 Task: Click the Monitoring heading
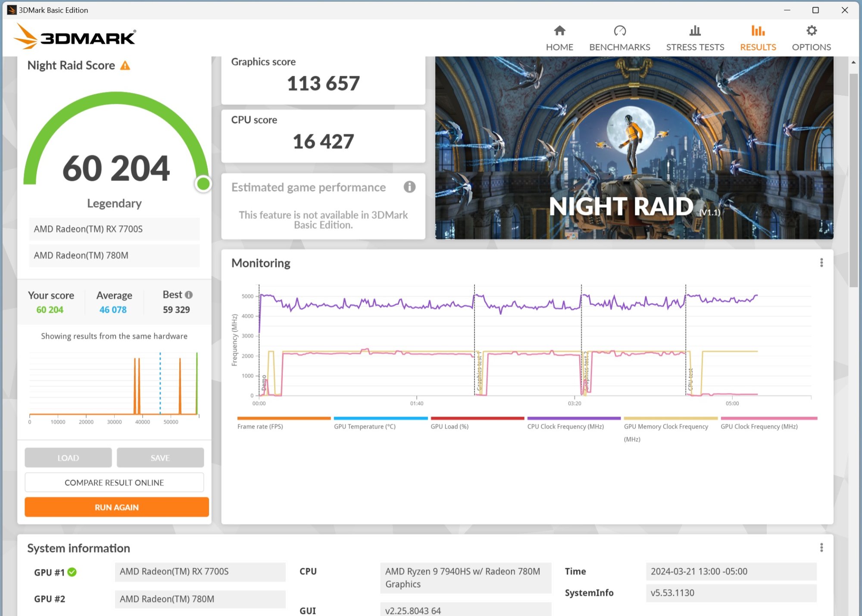(261, 263)
